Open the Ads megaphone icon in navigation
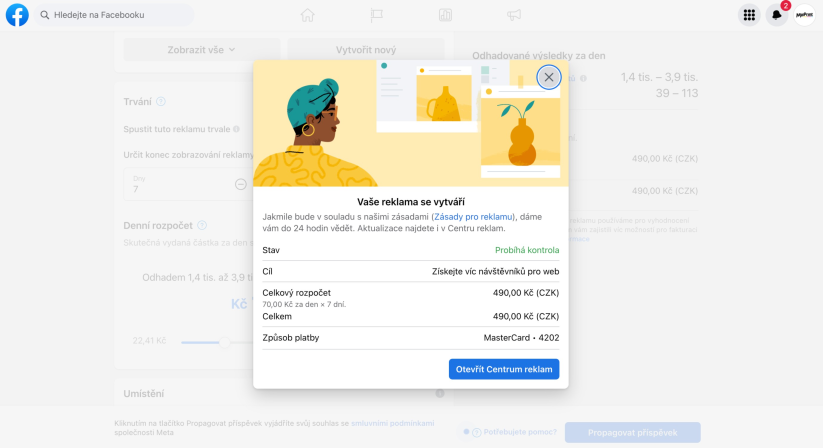This screenshot has width=823, height=448. click(514, 15)
